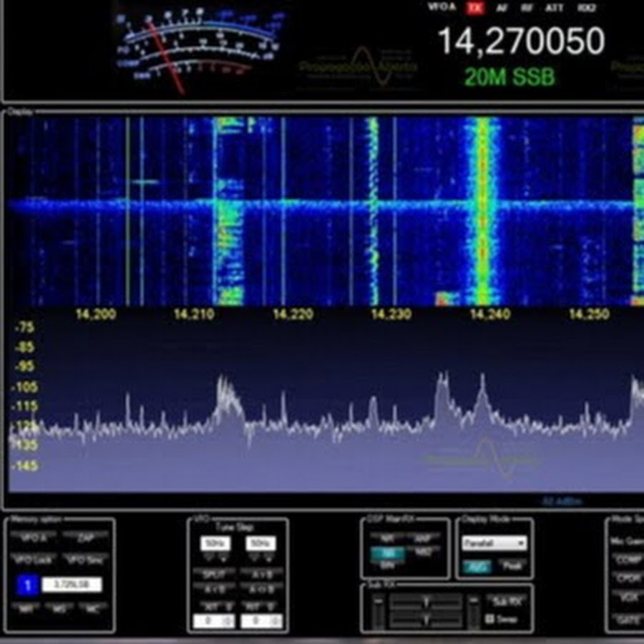Toggle the VFO Sync button
This screenshot has width=644, height=644.
(86, 560)
